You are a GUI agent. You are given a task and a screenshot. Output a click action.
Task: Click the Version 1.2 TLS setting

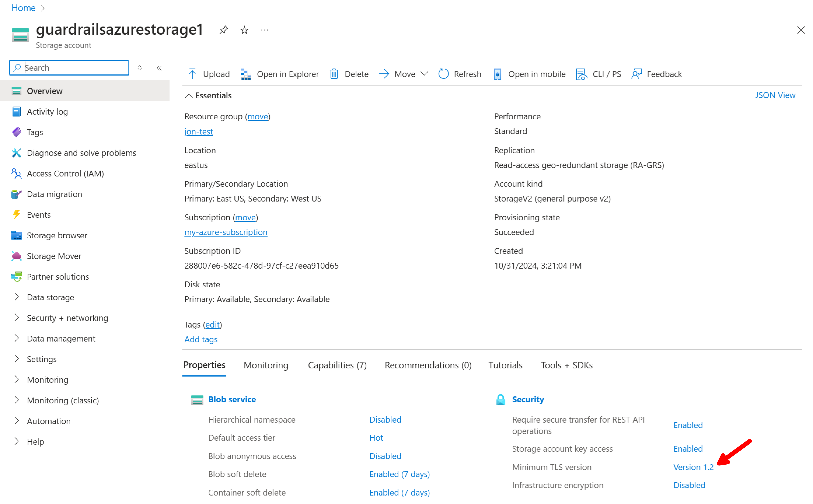pos(693,467)
